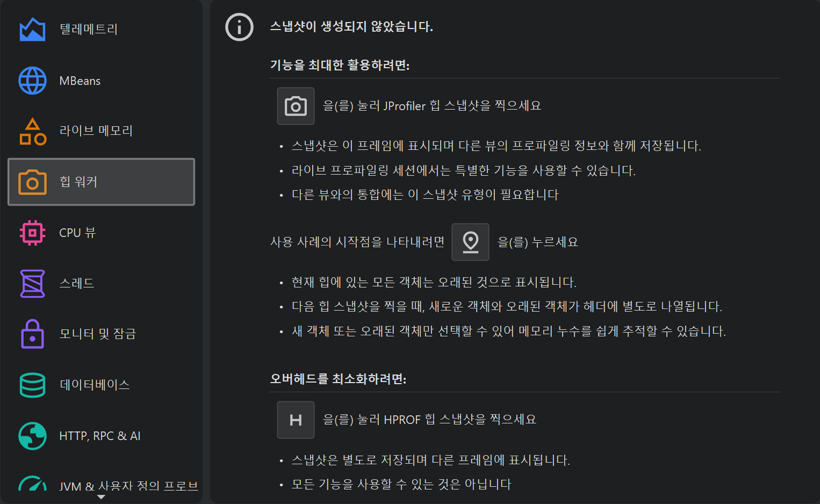Click the 모니터 및 잠금 lock icon
Viewport: 820px width, 504px height.
click(32, 334)
